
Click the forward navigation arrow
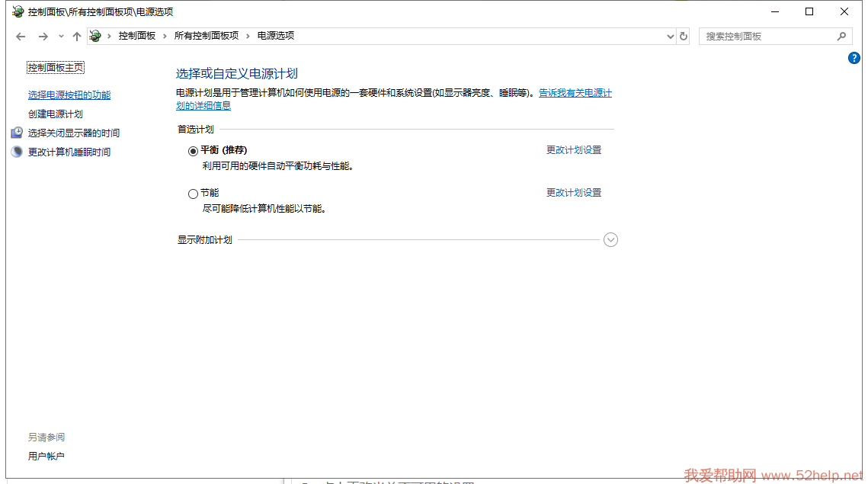43,37
